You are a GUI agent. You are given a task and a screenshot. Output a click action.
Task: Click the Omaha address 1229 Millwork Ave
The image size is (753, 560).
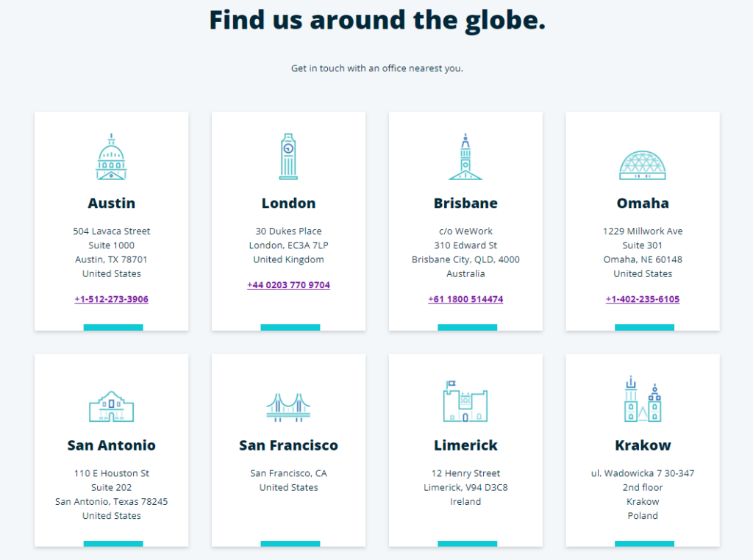[643, 231]
